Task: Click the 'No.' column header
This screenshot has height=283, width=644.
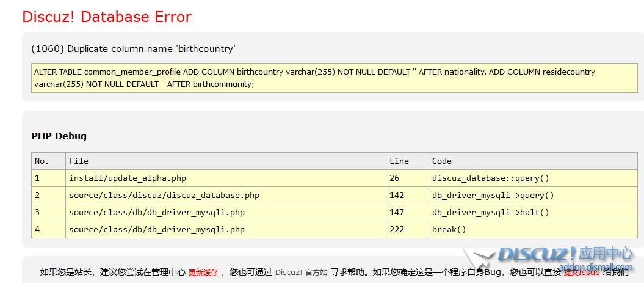Action: tap(48, 161)
